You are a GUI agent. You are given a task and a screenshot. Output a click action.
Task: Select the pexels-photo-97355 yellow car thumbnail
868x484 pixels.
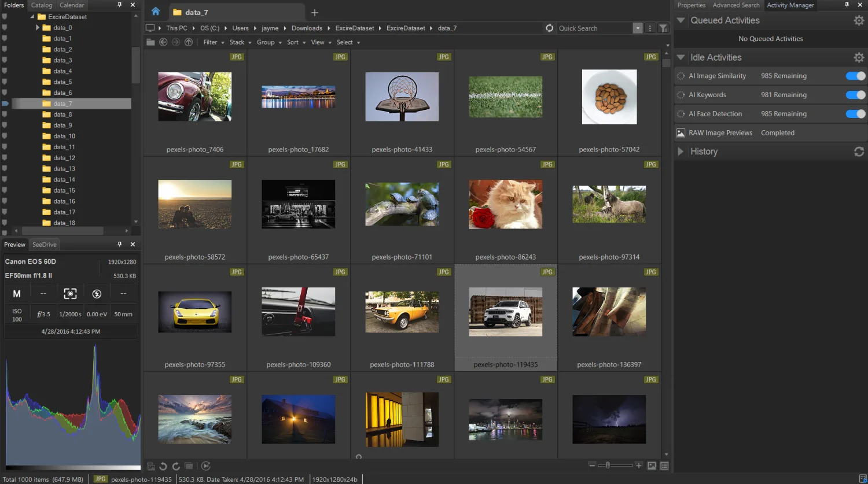195,312
